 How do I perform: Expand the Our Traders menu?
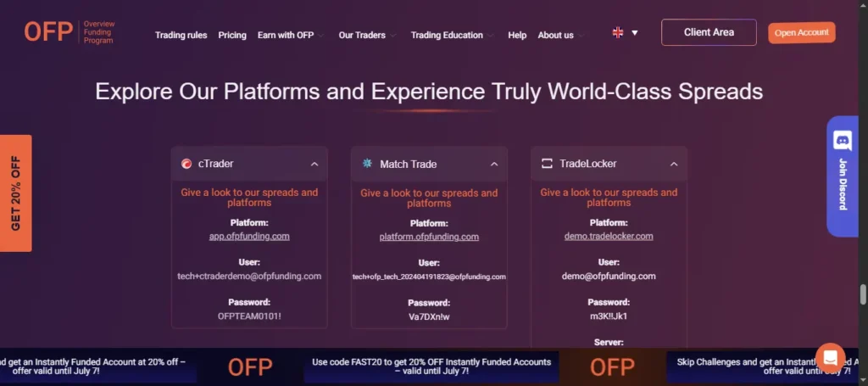pos(367,35)
